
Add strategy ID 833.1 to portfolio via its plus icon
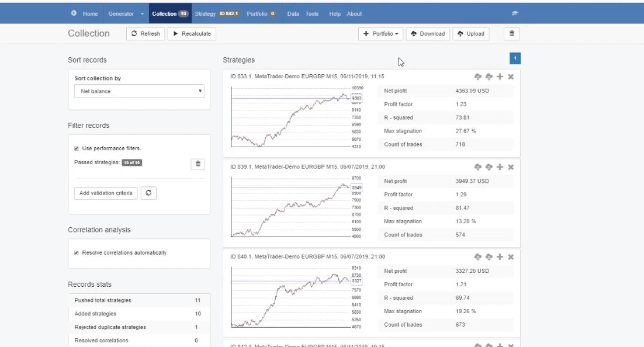coord(498,76)
